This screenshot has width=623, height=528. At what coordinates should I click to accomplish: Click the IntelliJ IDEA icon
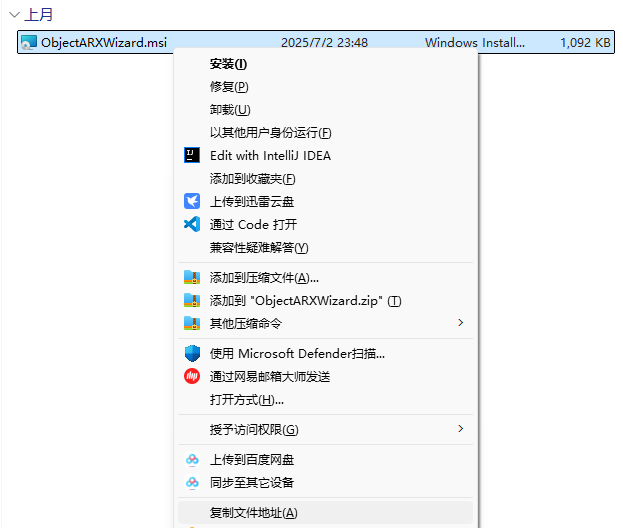[x=192, y=155]
